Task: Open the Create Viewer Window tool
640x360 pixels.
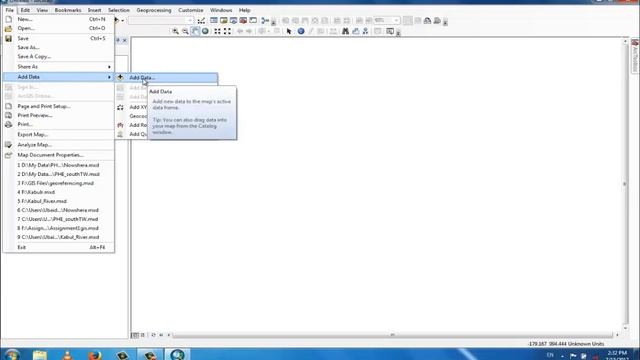Action: [390, 31]
